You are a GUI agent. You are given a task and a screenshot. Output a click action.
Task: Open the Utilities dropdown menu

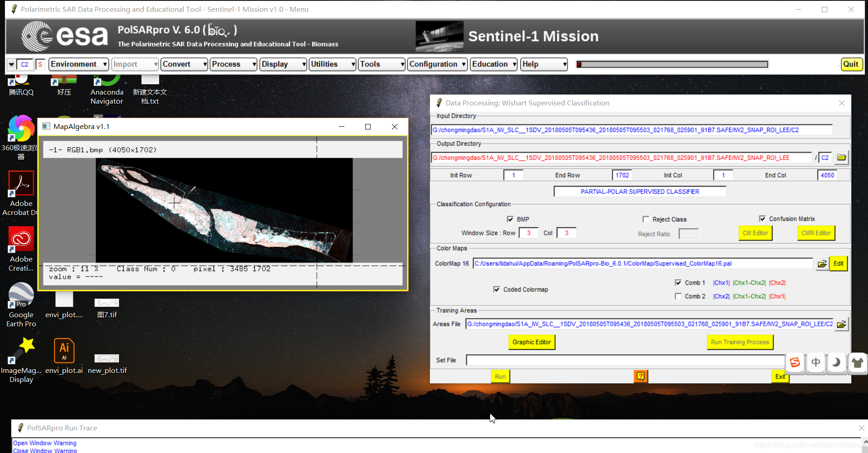click(x=333, y=64)
